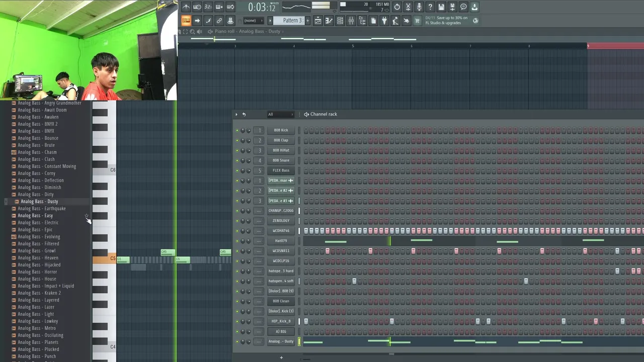Viewport: 644px width, 362px height.
Task: Open mixer track selector for FLEX Bass
Action: pos(260,170)
